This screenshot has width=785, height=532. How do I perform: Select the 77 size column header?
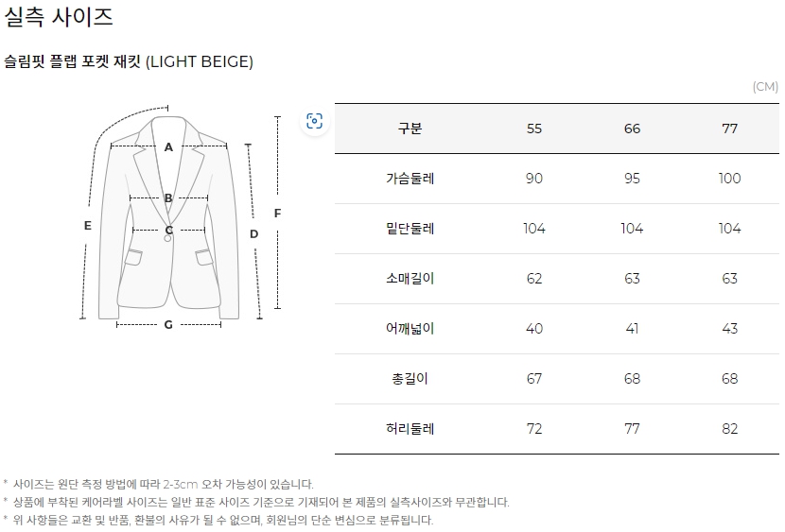[x=729, y=129]
